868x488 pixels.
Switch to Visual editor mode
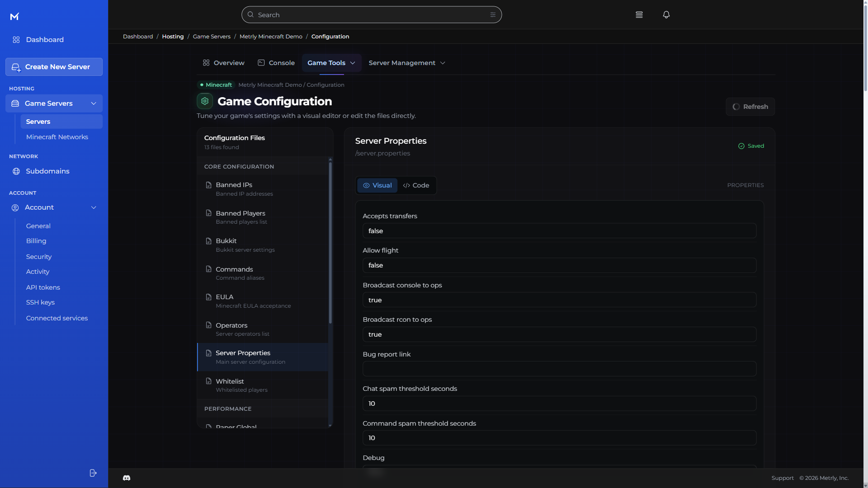coord(377,185)
